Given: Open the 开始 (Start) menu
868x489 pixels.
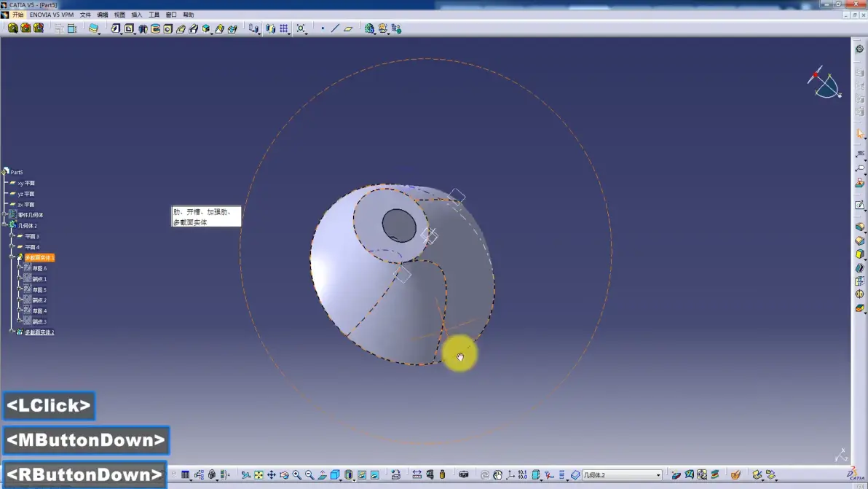Looking at the screenshot, I should tap(17, 15).
